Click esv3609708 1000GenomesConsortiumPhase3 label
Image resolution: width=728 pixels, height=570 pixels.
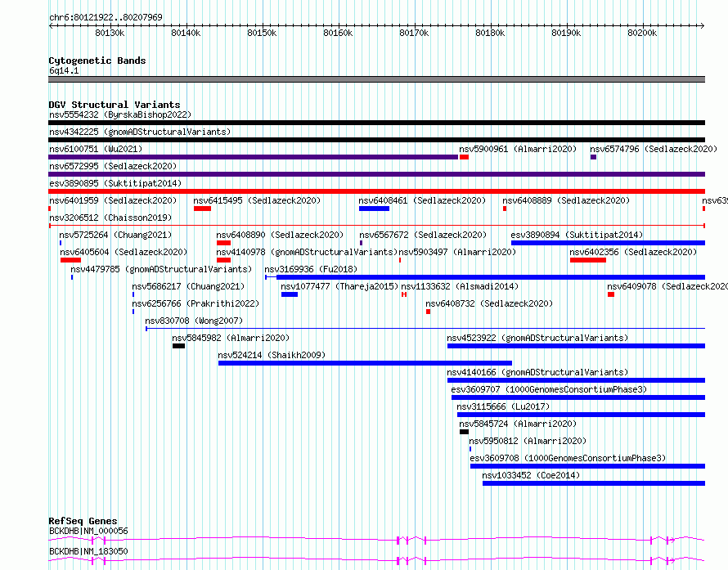coord(568,458)
